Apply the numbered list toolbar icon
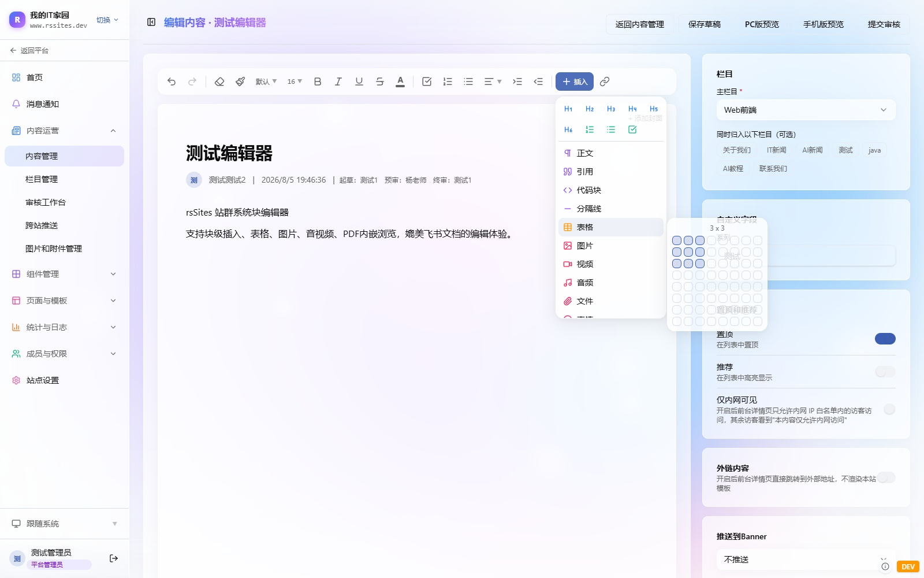The image size is (924, 578). [448, 81]
